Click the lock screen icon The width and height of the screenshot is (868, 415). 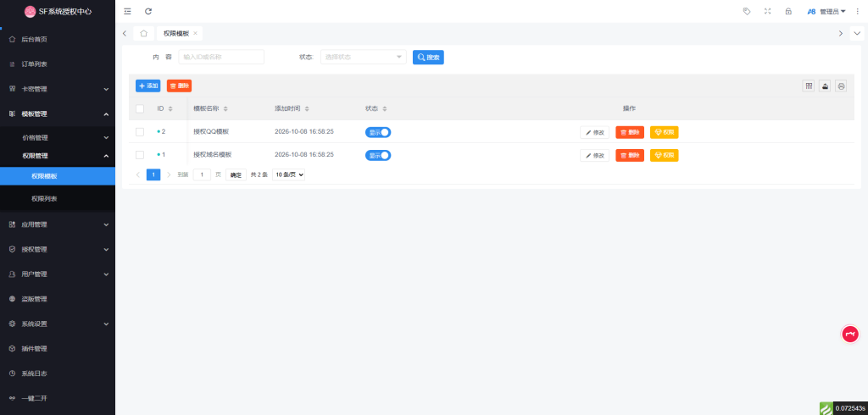click(788, 11)
